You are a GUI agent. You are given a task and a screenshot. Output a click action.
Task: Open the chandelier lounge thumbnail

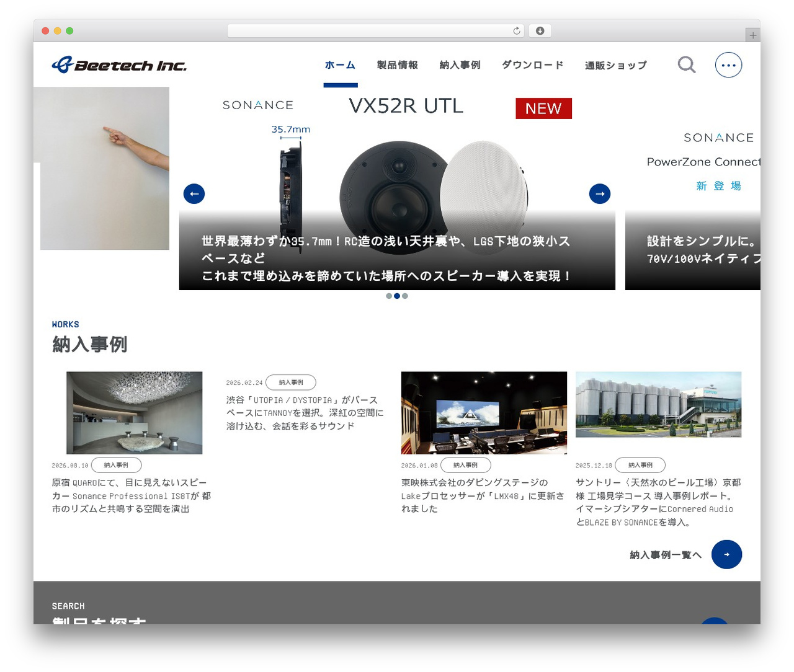(x=135, y=413)
